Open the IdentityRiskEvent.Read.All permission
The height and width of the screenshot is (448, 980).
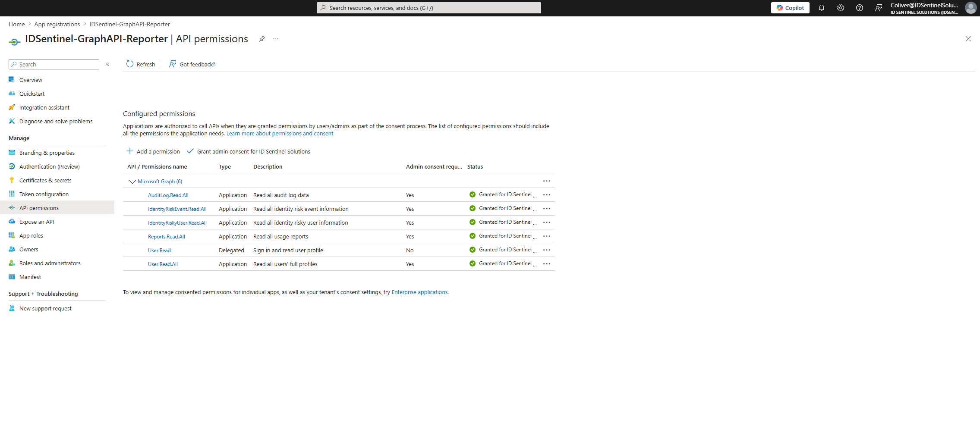point(177,209)
